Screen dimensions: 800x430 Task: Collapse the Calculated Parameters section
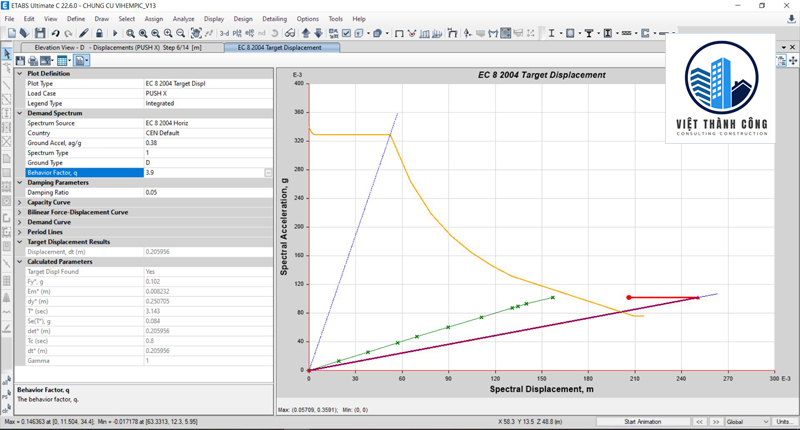(21, 262)
